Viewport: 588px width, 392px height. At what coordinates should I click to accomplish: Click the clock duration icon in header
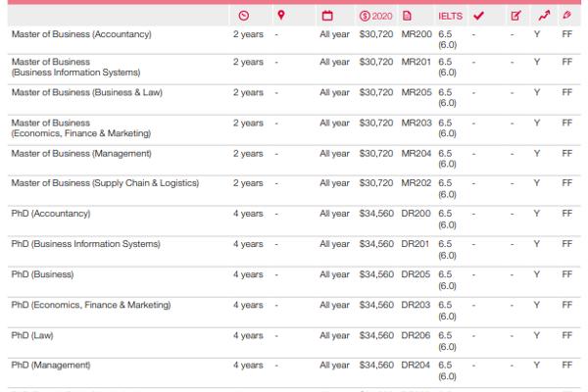pos(244,16)
